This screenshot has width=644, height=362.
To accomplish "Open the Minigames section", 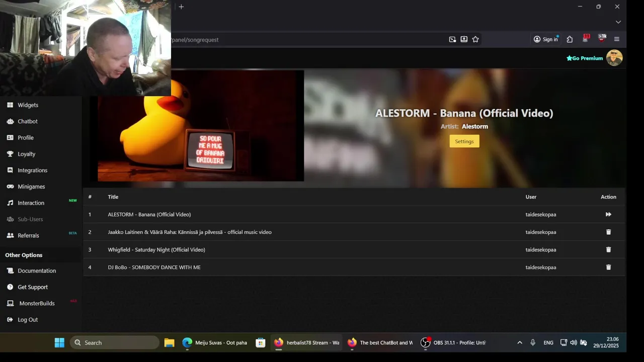I will tap(31, 187).
